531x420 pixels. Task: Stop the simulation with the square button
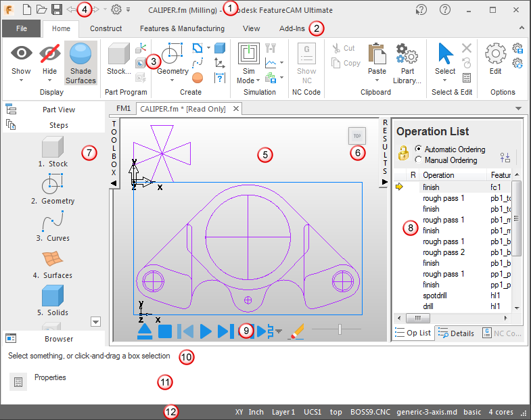[165, 331]
